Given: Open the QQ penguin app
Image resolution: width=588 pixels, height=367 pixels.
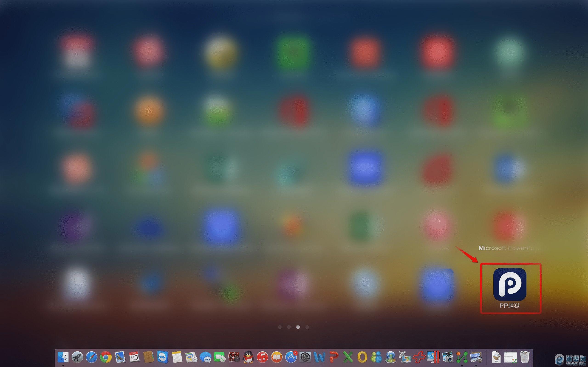Looking at the screenshot, I should point(248,357).
